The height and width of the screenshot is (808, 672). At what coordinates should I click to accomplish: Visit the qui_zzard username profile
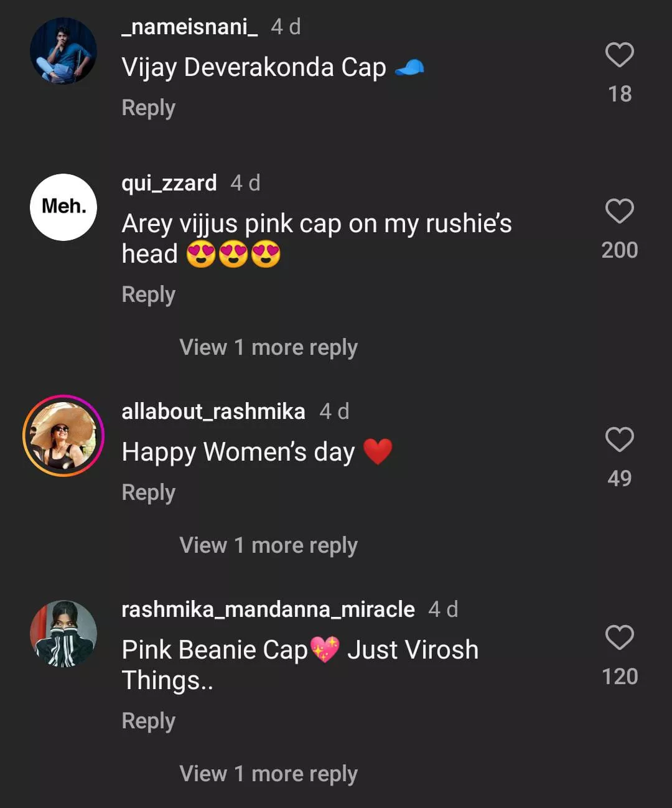169,183
